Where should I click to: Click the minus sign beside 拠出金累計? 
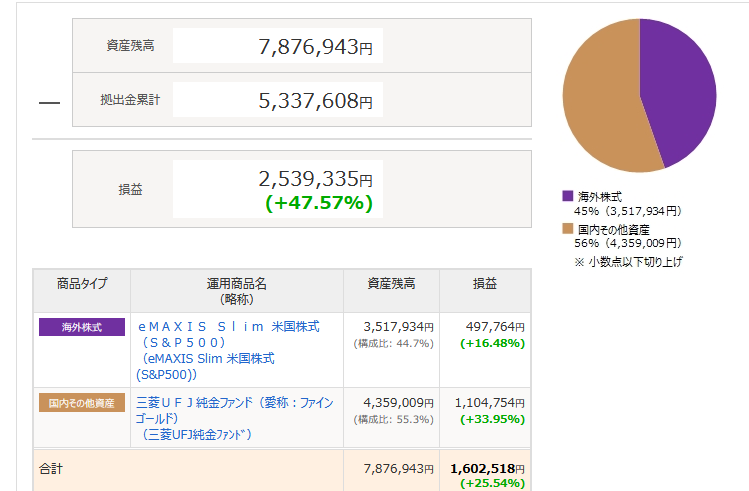click(x=49, y=102)
